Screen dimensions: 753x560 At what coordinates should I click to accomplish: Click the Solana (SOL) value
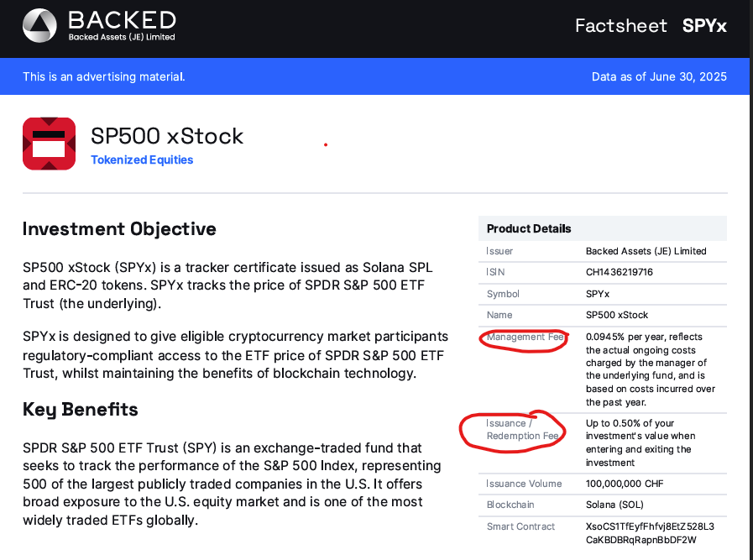(x=614, y=505)
